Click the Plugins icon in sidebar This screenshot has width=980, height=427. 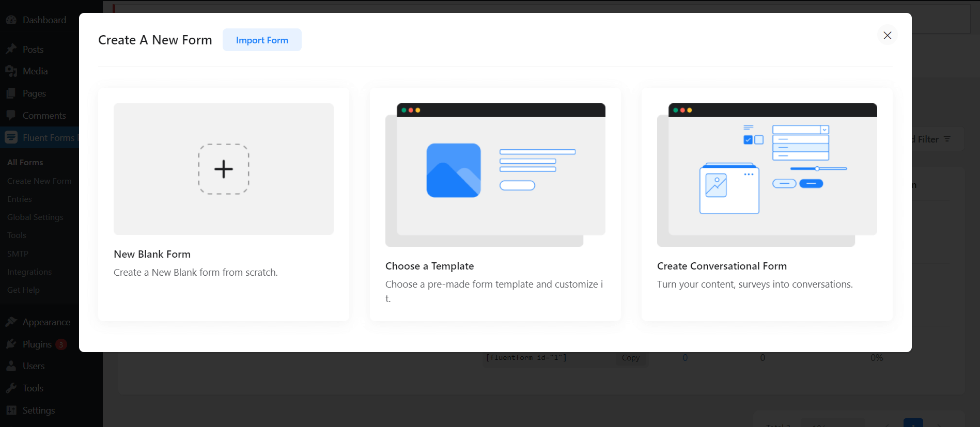coord(11,344)
